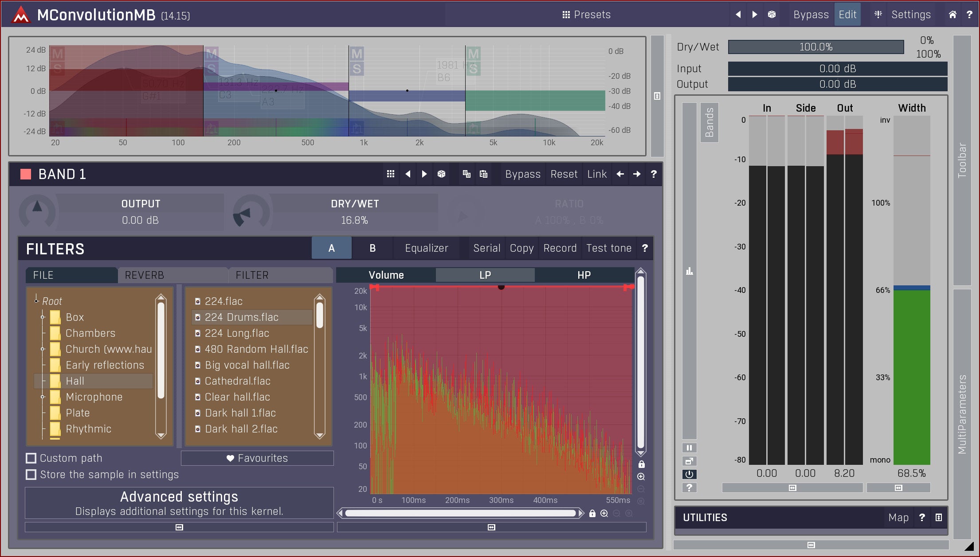Check Store the sample in settings
This screenshot has width=980, height=557.
tap(31, 474)
